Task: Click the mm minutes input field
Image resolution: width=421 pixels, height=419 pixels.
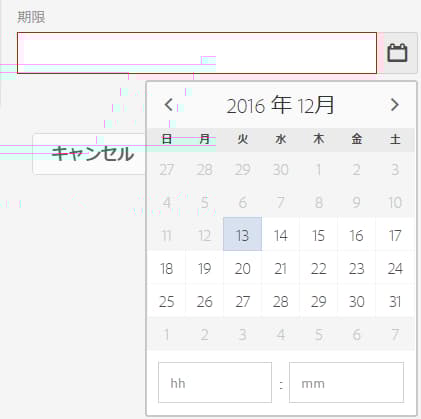Action: (346, 382)
